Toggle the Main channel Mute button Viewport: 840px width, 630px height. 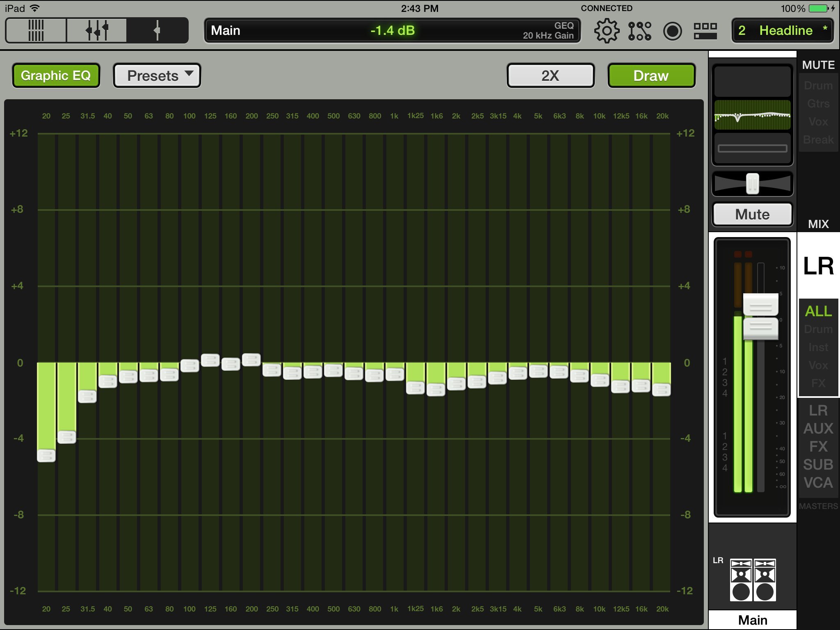click(752, 214)
